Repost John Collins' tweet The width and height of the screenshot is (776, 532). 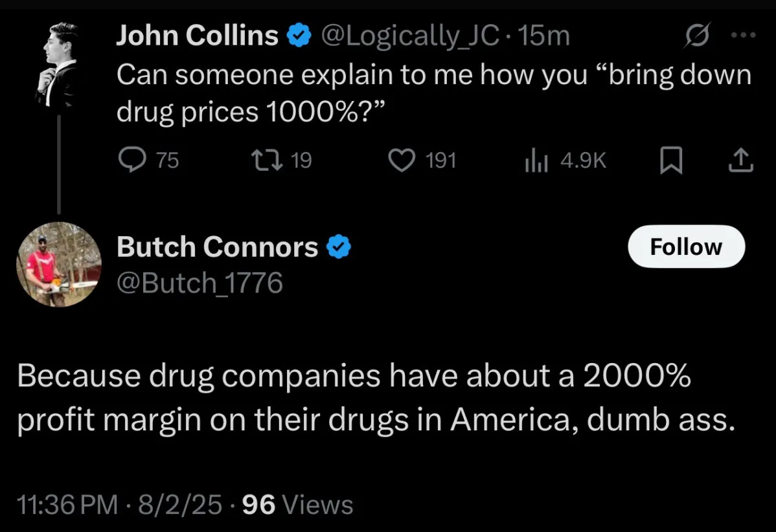[x=267, y=161]
